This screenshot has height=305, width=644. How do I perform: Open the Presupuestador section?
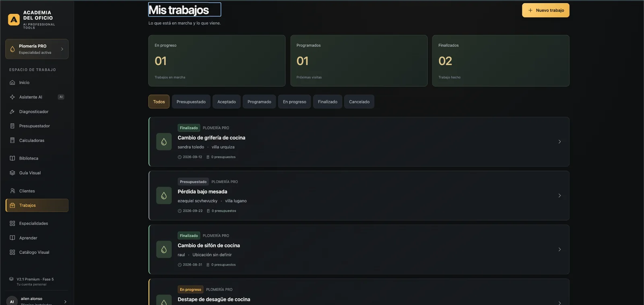click(x=37, y=126)
